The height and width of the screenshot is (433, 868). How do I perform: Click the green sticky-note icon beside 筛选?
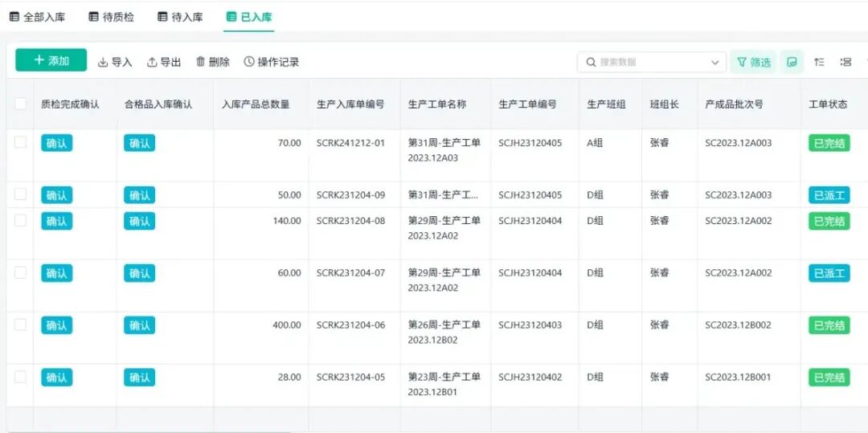pos(792,62)
